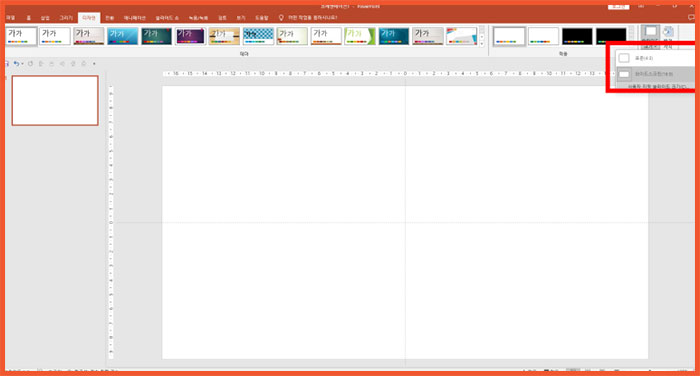This screenshot has height=376, width=700.
Task: Switch to the 홈 (Home) tab
Action: [29, 18]
